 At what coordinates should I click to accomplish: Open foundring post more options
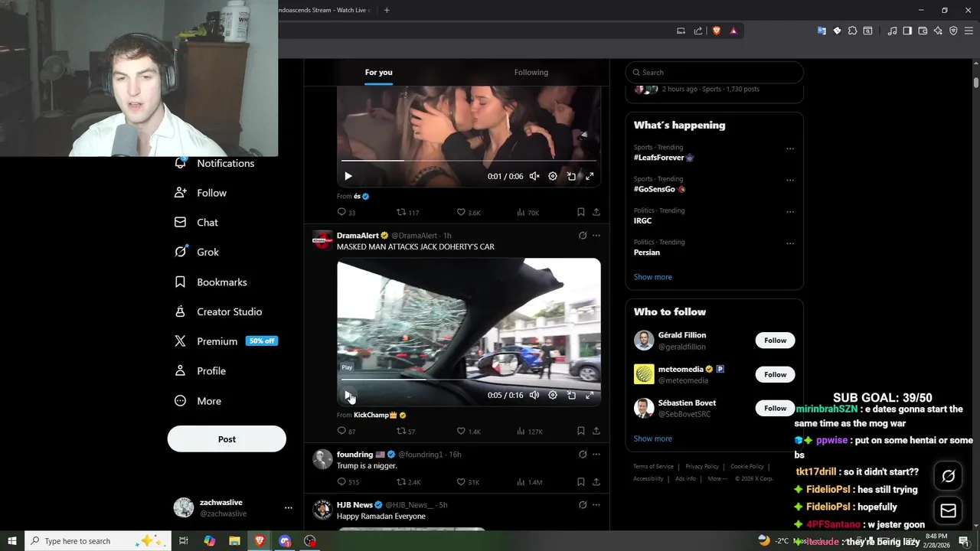[x=596, y=455]
